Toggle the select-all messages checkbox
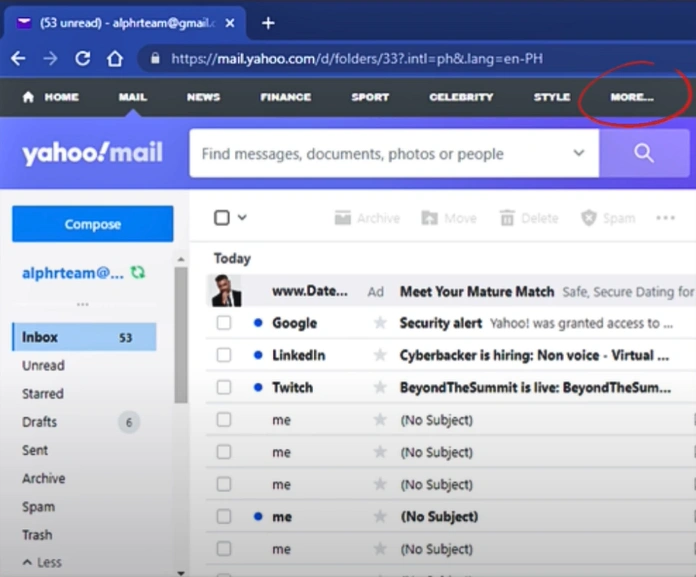The height and width of the screenshot is (577, 696). click(x=222, y=217)
